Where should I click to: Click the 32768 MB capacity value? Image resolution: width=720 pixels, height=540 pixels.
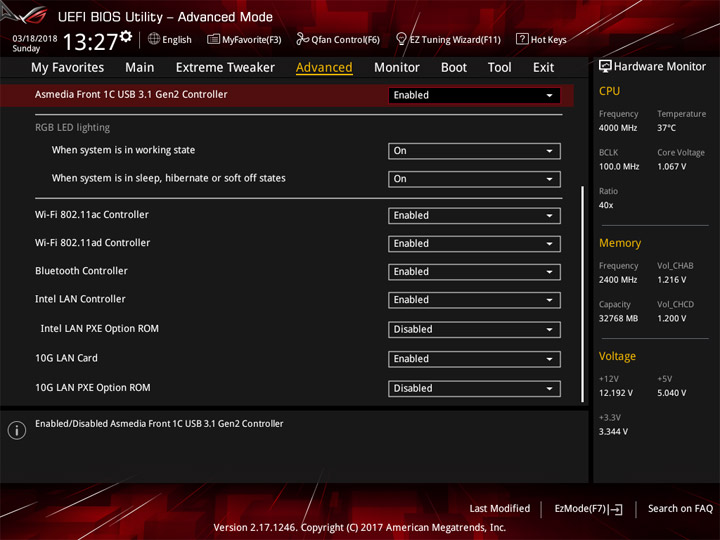(619, 319)
